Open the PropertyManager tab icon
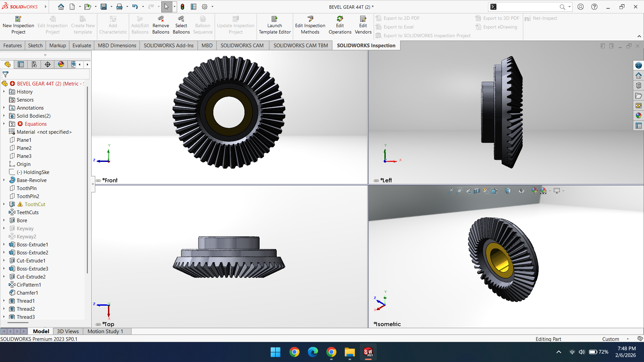The image size is (644, 362). (x=21, y=64)
